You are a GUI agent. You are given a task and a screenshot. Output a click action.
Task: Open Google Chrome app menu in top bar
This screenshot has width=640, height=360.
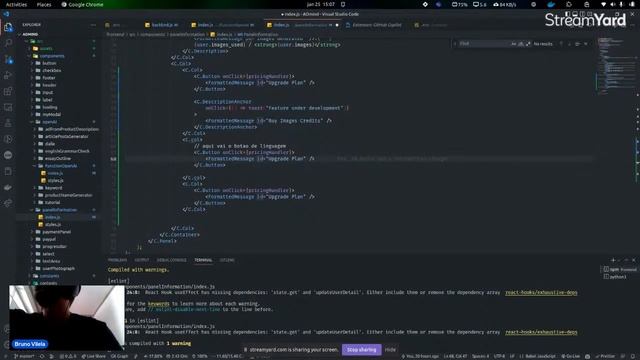coord(82,4)
